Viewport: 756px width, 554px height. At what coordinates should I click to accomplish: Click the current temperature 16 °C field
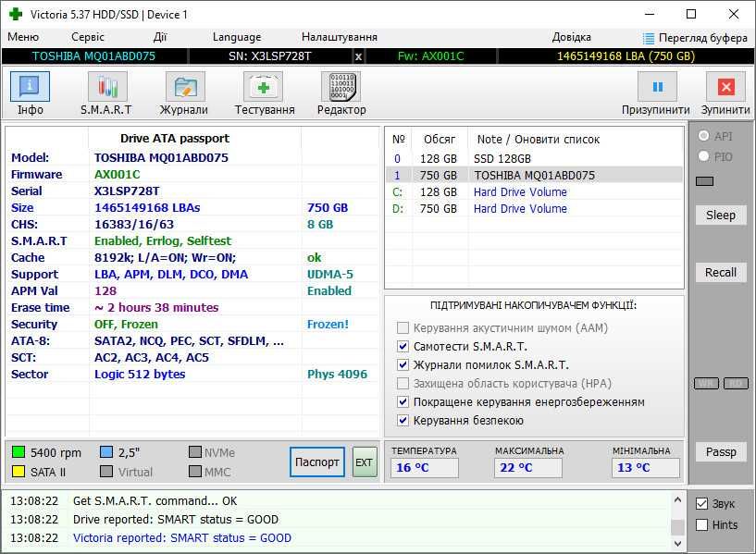425,467
